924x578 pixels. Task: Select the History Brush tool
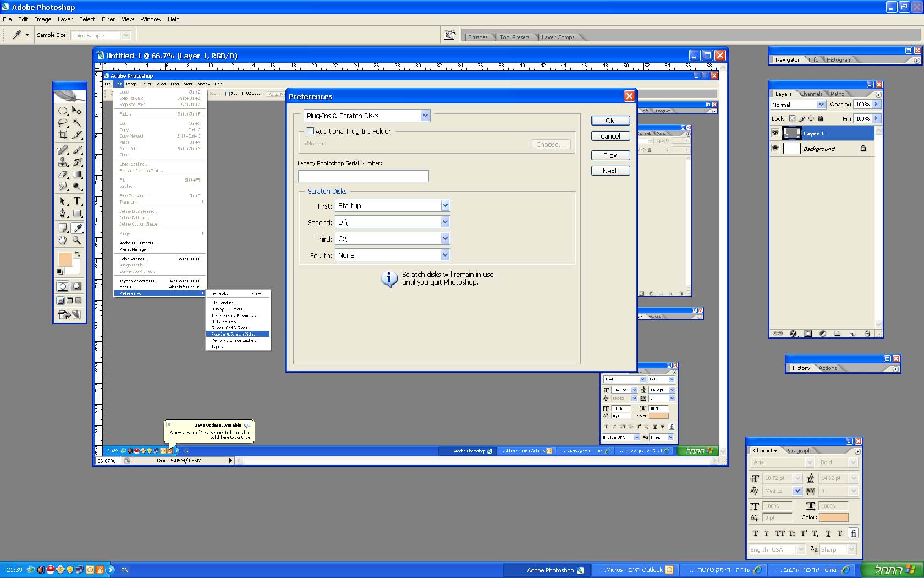[x=77, y=162]
